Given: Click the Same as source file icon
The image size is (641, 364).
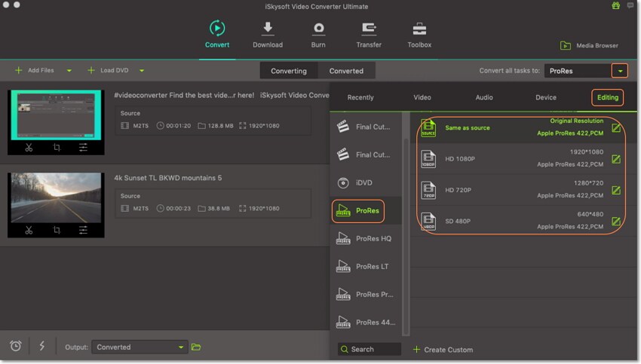Looking at the screenshot, I should click(428, 128).
